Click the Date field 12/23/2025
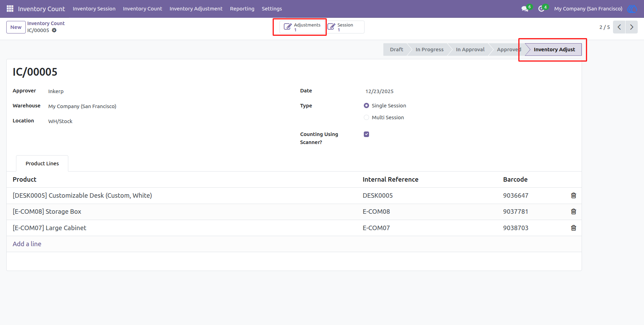 [379, 91]
